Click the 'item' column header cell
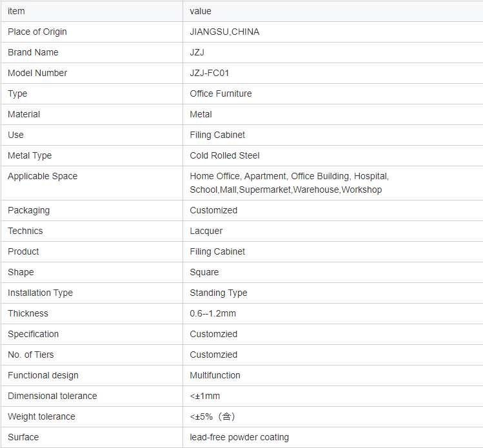The height and width of the screenshot is (448, 483). [16, 11]
